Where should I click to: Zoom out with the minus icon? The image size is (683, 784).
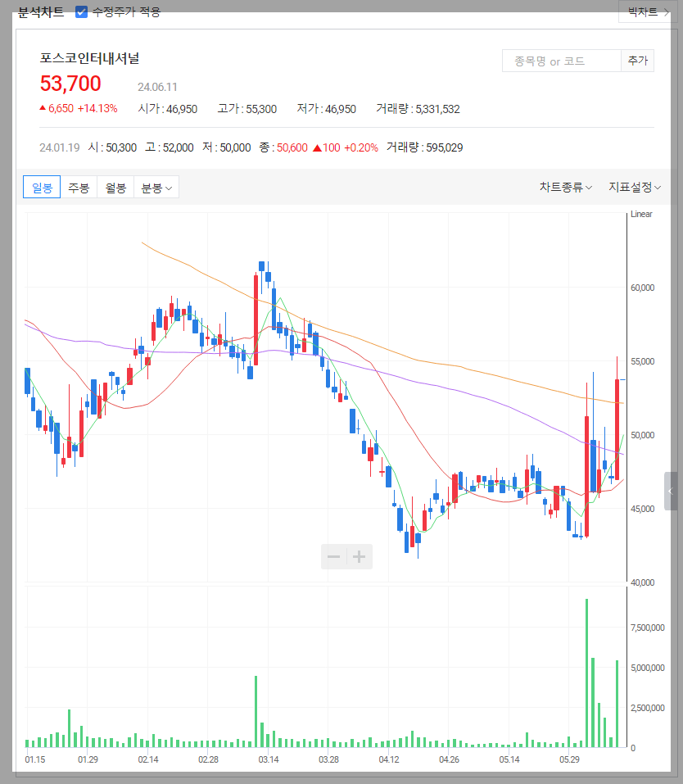click(333, 556)
